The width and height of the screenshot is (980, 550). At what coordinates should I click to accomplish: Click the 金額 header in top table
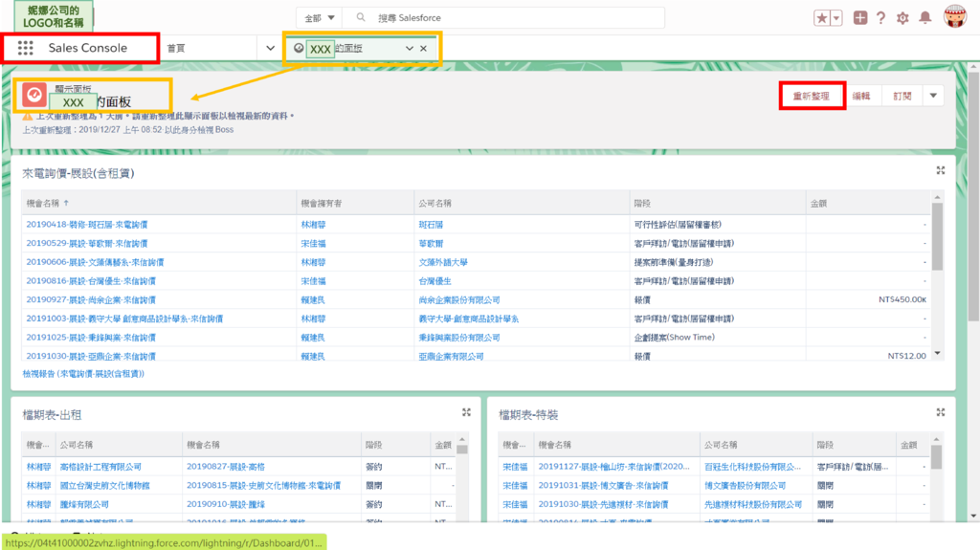(x=819, y=203)
